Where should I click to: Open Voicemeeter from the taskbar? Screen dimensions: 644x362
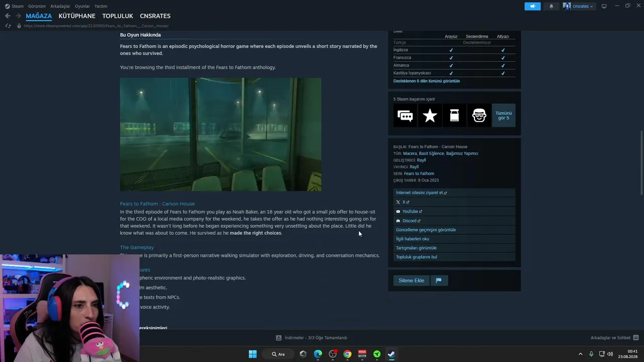[362, 354]
